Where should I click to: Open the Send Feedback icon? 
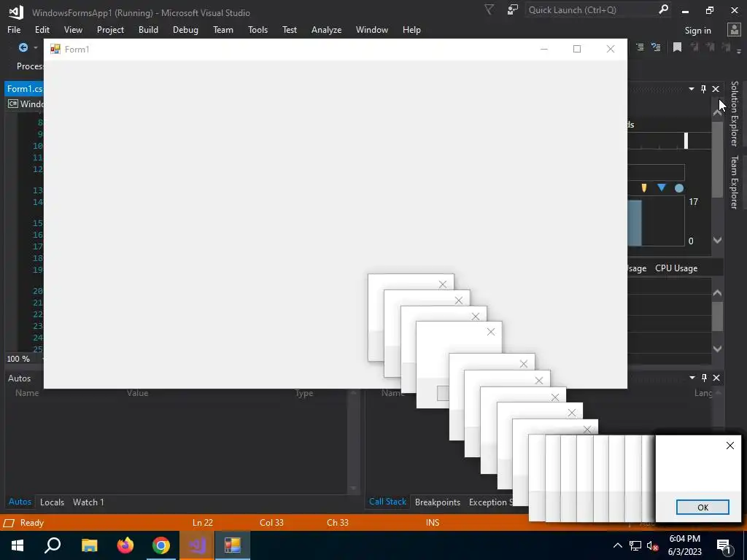pos(513,9)
